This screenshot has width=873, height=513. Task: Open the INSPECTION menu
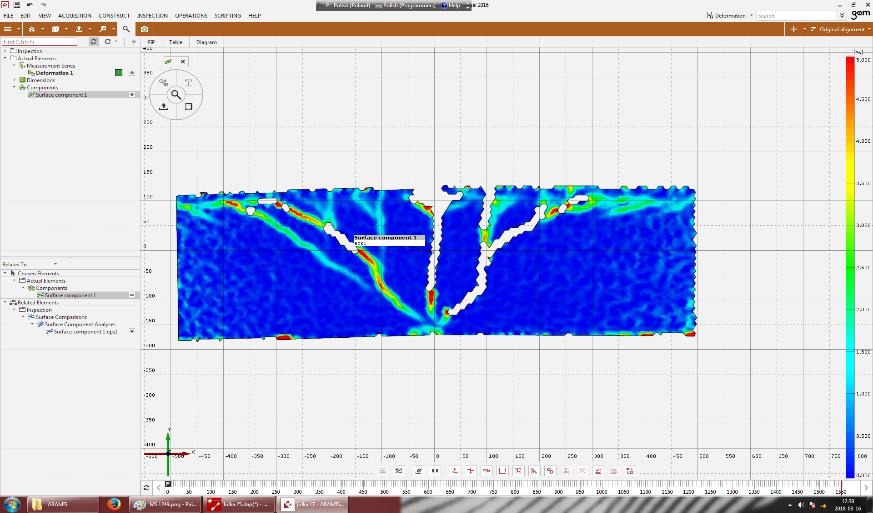[151, 16]
